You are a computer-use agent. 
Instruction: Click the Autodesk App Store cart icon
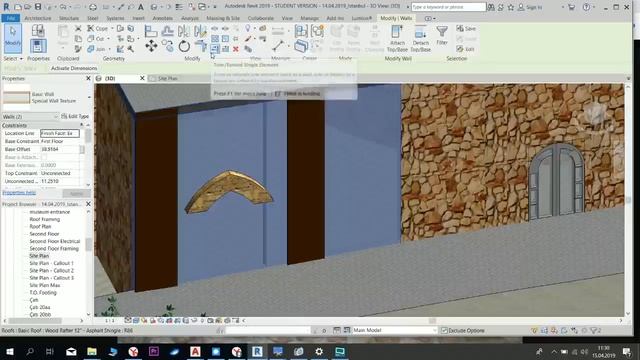[571, 7]
